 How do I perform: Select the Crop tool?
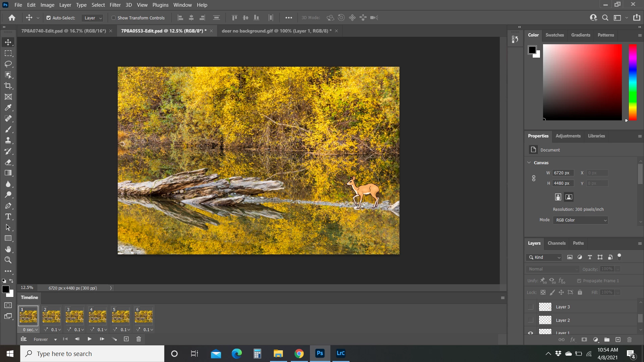(8, 86)
